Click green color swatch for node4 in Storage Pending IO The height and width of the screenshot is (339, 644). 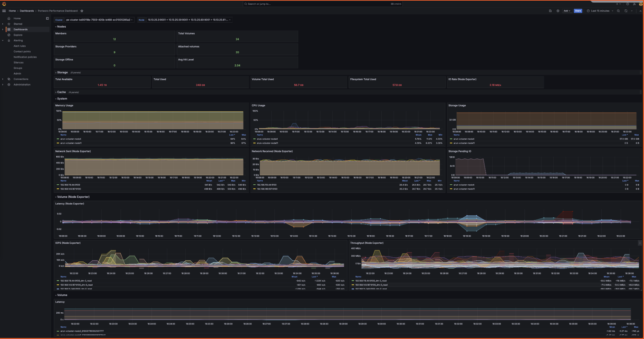(x=451, y=185)
